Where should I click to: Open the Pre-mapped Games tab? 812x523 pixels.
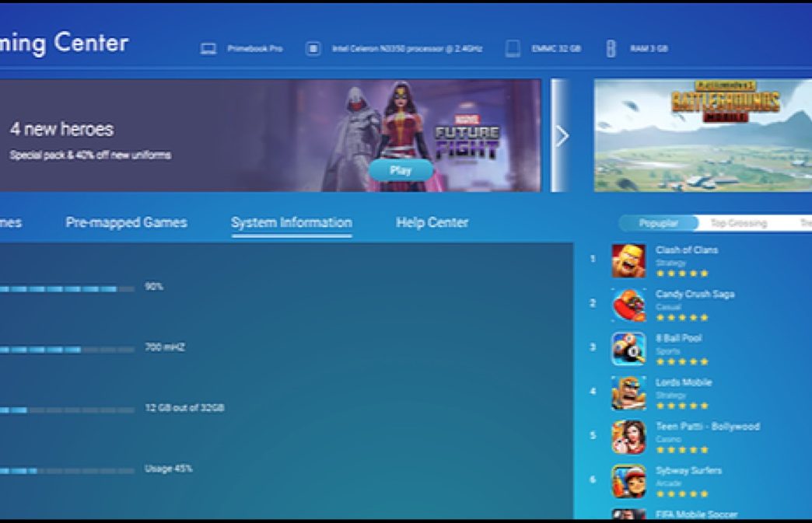[126, 222]
